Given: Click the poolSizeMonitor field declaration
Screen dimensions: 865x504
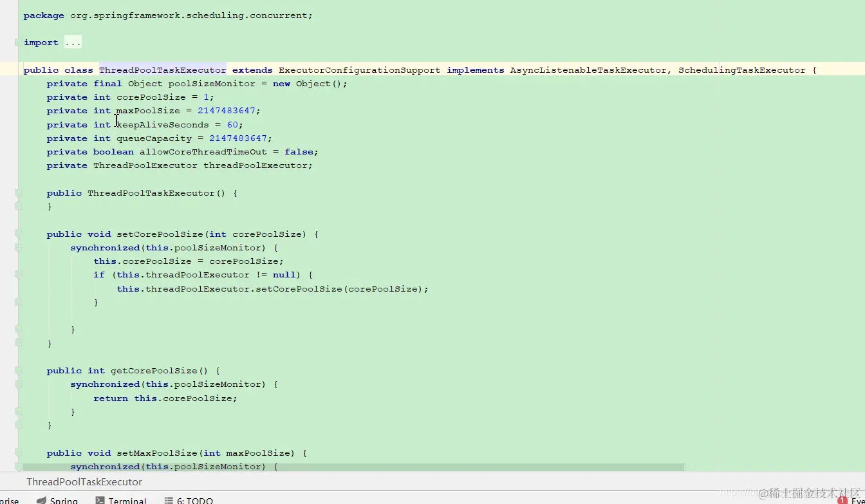Looking at the screenshot, I should click(197, 84).
